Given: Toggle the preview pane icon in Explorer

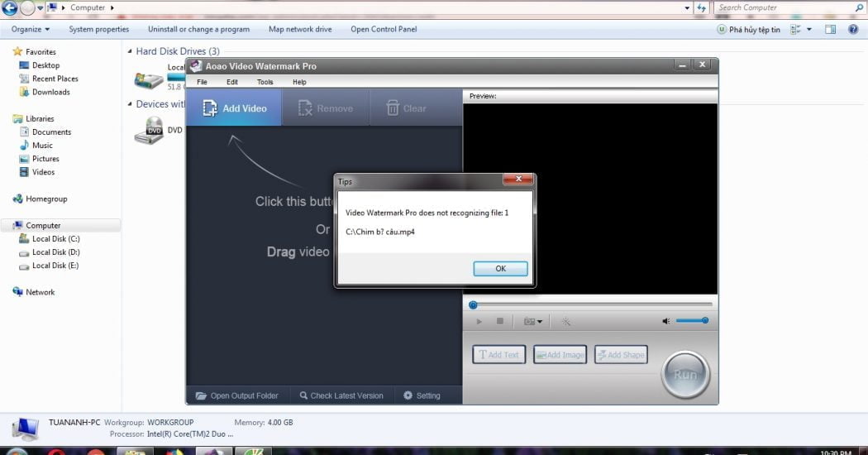Looking at the screenshot, I should pyautogui.click(x=830, y=30).
